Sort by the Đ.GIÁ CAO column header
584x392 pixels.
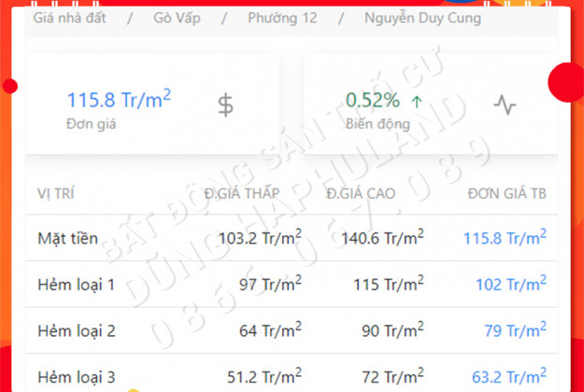pyautogui.click(x=361, y=193)
